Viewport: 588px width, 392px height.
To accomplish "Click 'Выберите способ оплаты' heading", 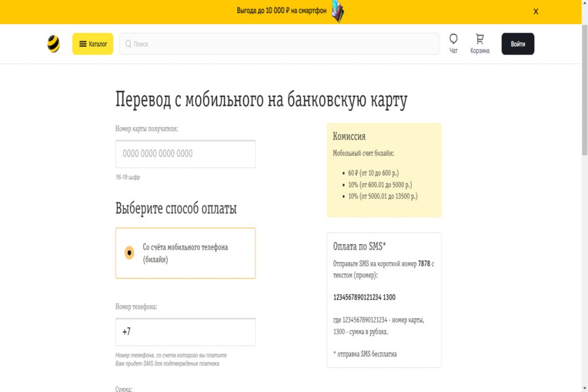I will pyautogui.click(x=176, y=208).
